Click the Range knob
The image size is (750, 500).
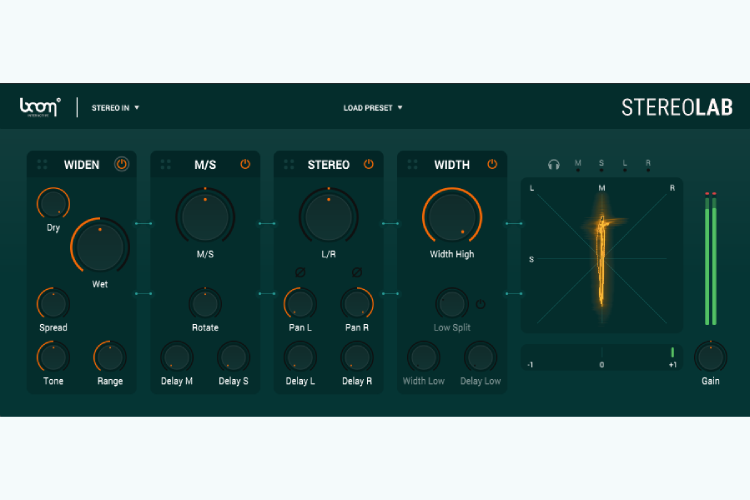[x=110, y=357]
